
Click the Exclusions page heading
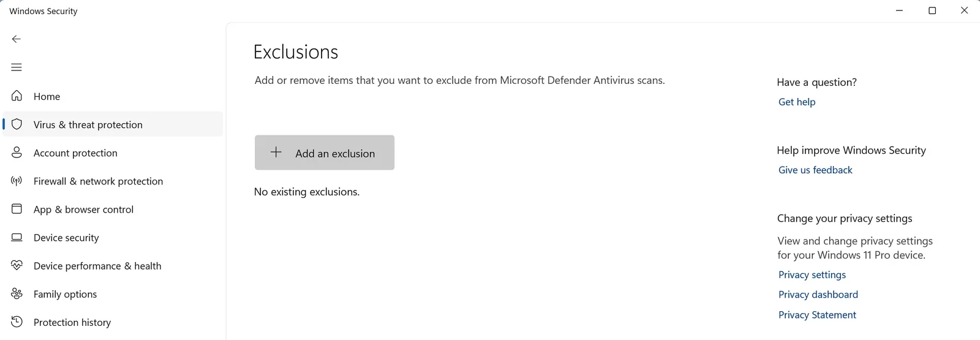(296, 52)
